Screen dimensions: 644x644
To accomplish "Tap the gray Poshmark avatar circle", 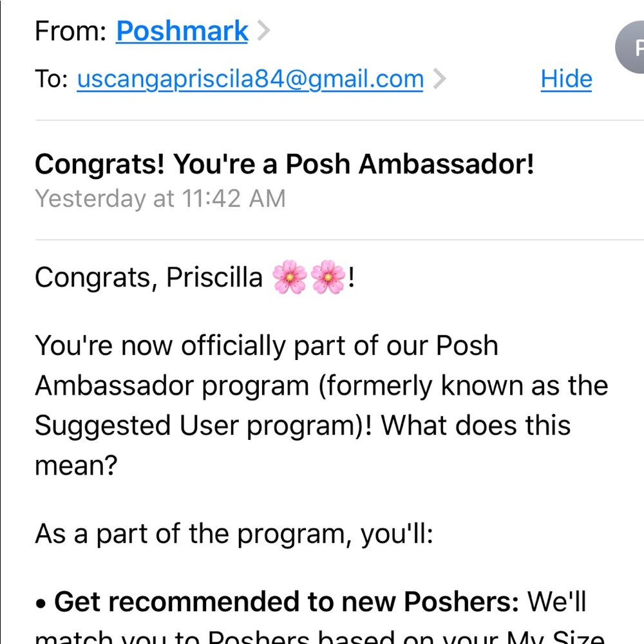I will click(634, 47).
